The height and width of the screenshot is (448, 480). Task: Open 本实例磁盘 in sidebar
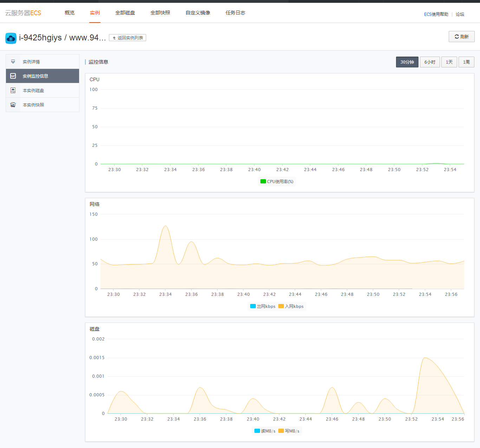pyautogui.click(x=43, y=90)
